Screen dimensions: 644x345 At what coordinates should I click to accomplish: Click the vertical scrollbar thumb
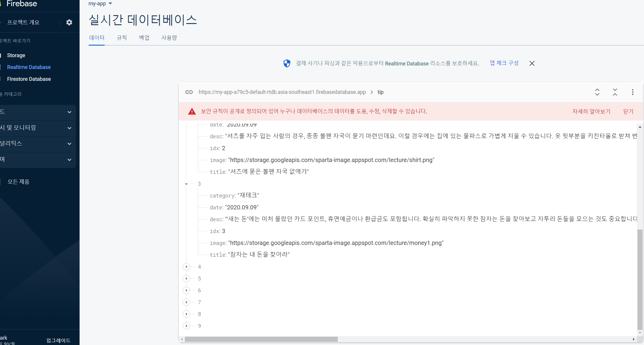point(640,280)
